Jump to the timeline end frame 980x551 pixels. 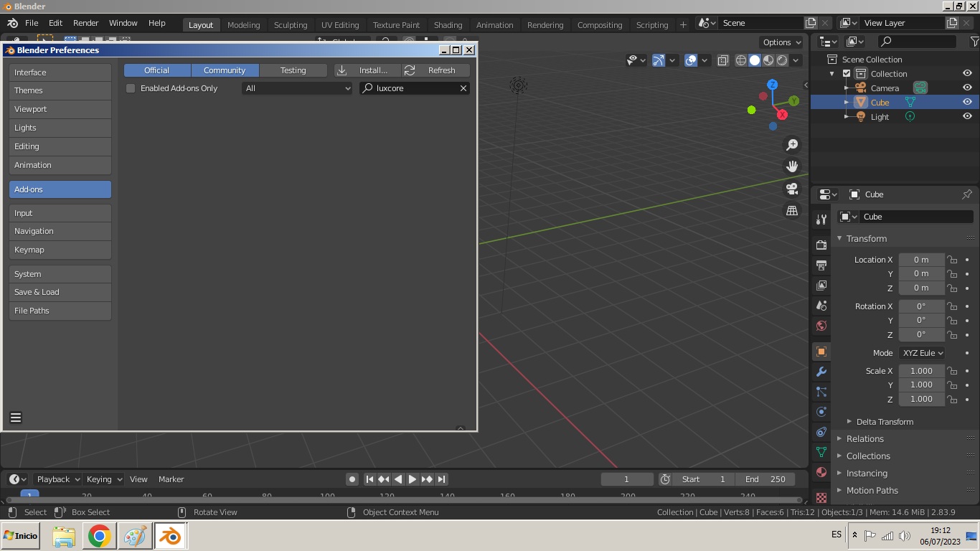pyautogui.click(x=442, y=479)
